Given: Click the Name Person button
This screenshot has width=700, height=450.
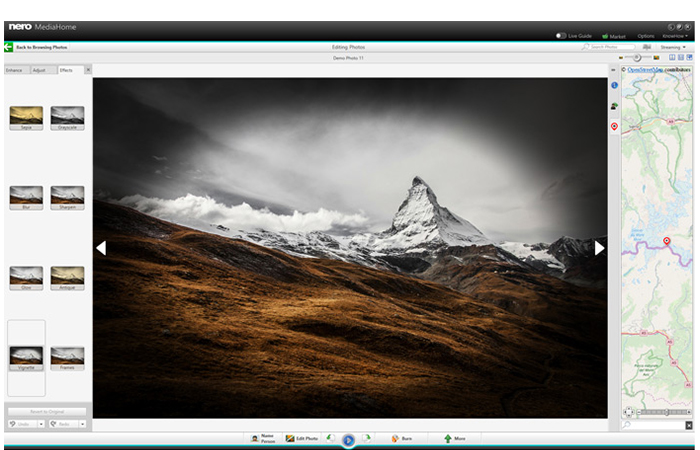Looking at the screenshot, I should coord(262,439).
